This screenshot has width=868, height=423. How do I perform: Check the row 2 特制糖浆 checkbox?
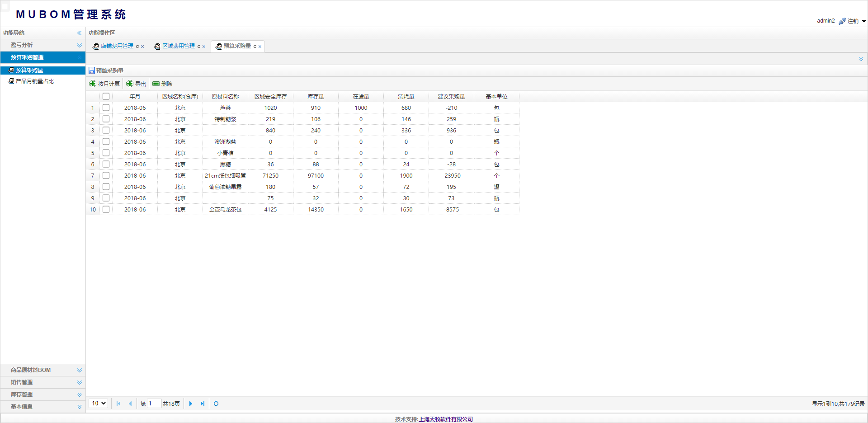pos(106,119)
